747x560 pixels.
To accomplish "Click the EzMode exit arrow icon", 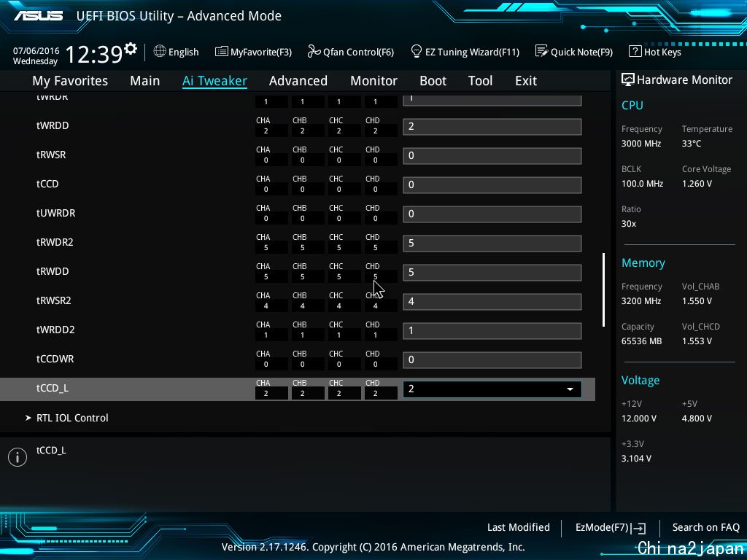I will pyautogui.click(x=639, y=528).
